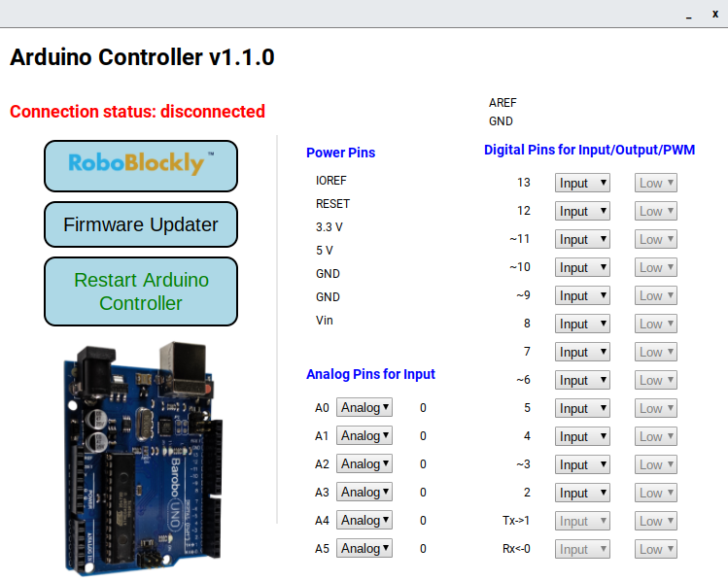The width and height of the screenshot is (728, 581).
Task: Open pin 13 mode dropdown
Action: [581, 183]
